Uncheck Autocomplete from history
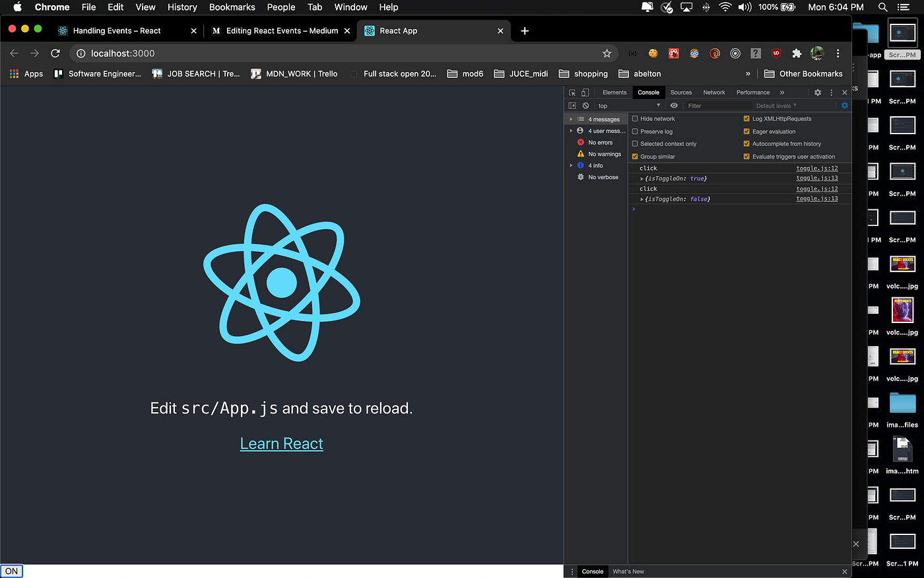Viewport: 924px width, 578px height. 746,144
